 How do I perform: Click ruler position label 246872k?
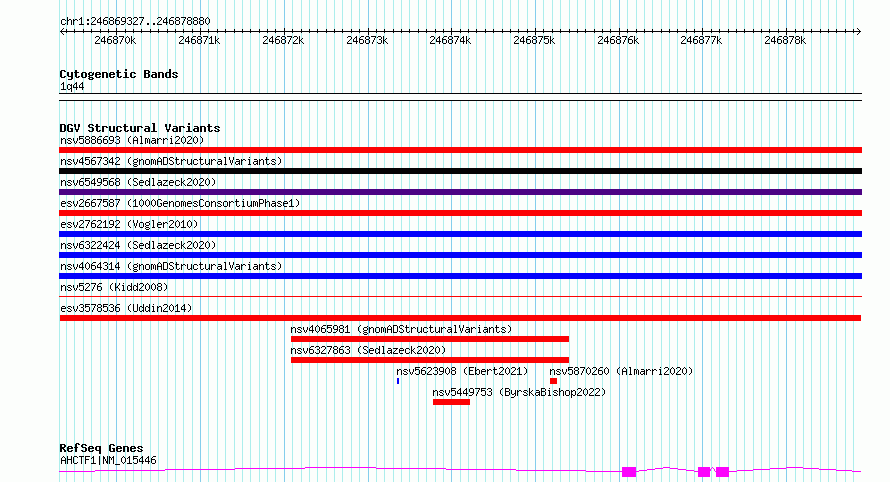(x=283, y=40)
